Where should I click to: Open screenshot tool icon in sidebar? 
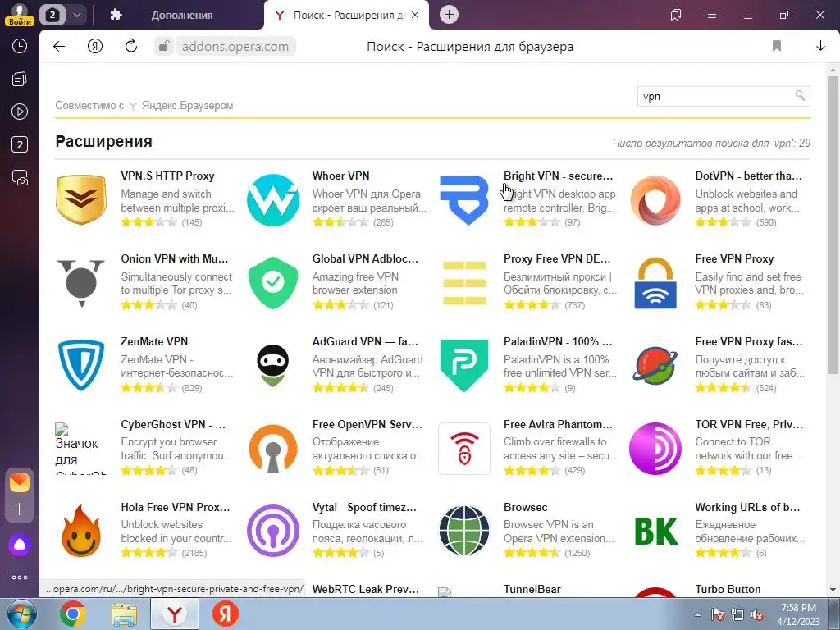coord(20,177)
